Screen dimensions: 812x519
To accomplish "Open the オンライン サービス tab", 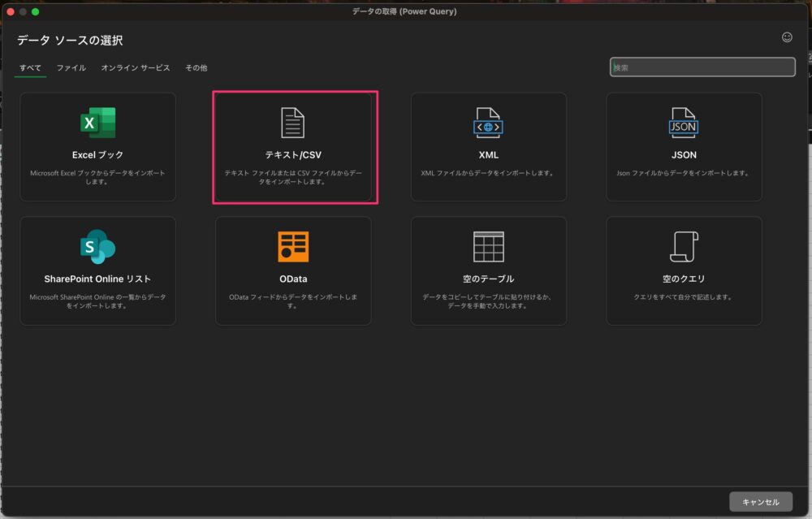I will [x=135, y=68].
